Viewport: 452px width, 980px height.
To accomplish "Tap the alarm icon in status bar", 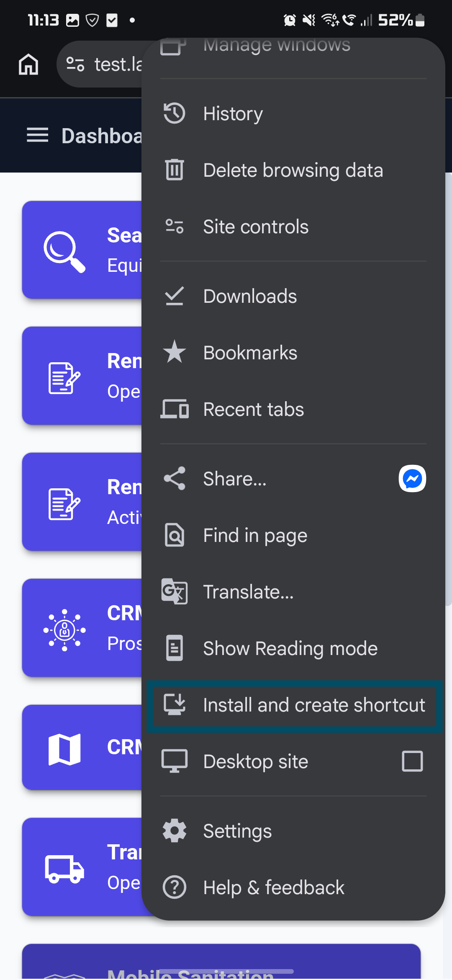I will point(290,20).
